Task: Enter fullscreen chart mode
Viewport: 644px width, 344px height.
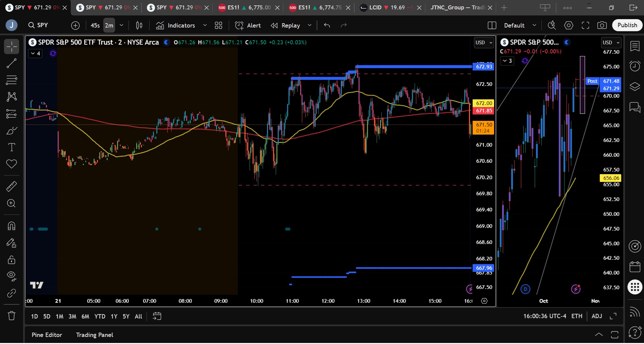Action: [x=585, y=25]
